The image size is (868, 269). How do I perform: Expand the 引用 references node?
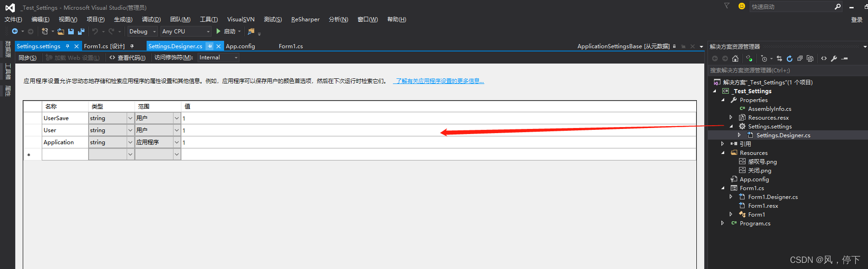pyautogui.click(x=723, y=144)
